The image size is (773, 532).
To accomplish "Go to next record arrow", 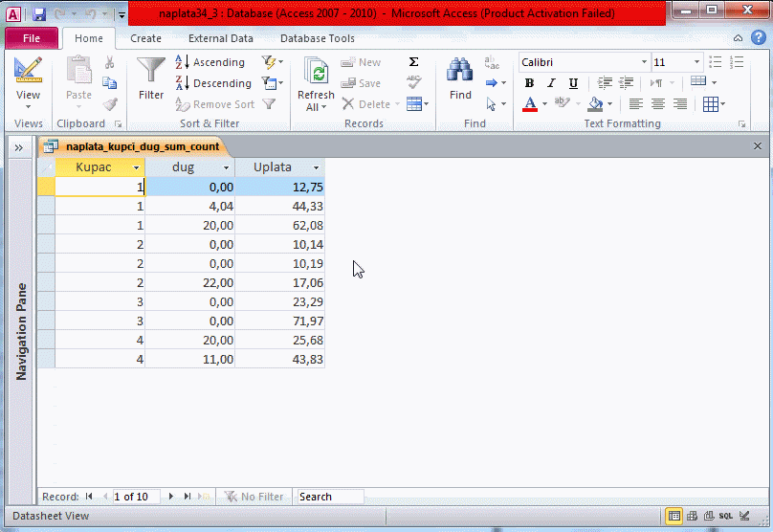I will pyautogui.click(x=171, y=497).
